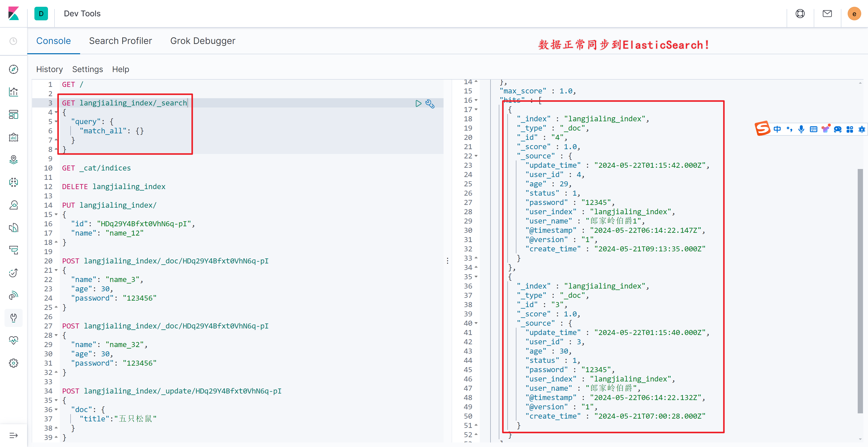Collapse the fold arrow at editor line 35

56,400
